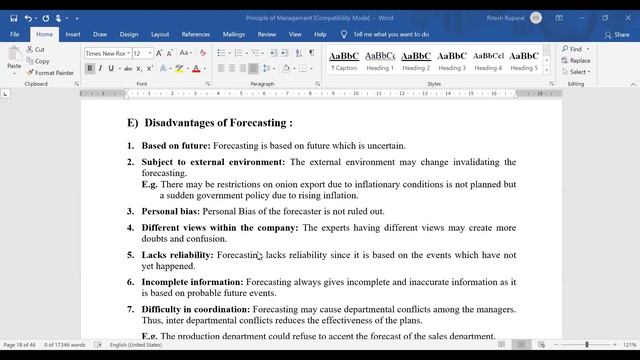Align text to the left

click(221, 69)
